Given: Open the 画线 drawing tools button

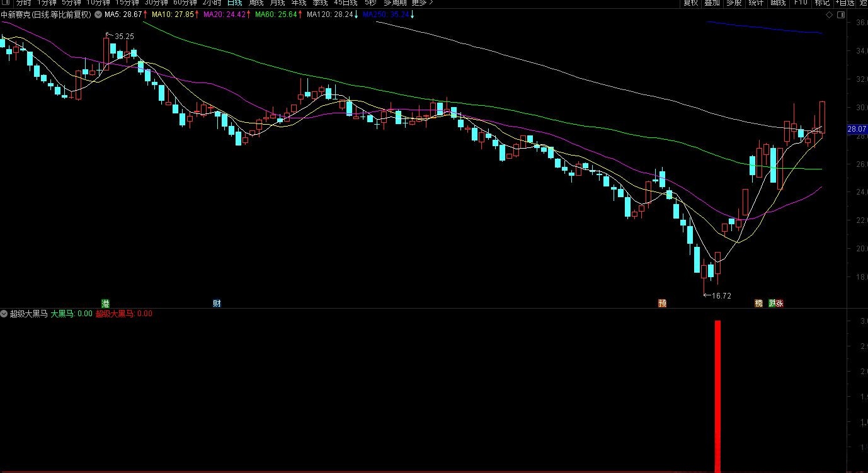Looking at the screenshot, I should pos(778,3).
